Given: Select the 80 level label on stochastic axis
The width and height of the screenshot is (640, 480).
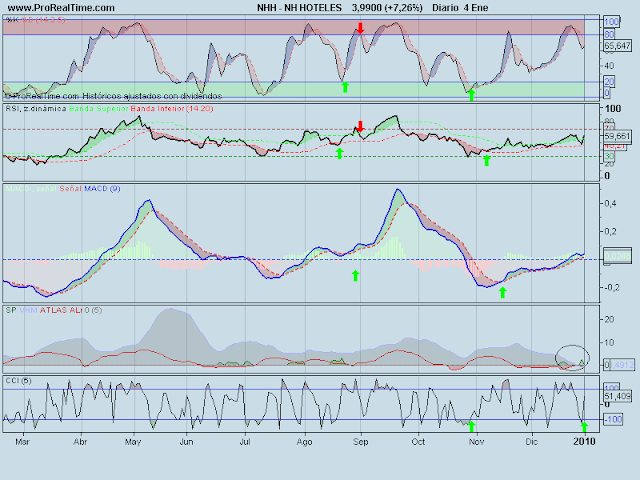Looking at the screenshot, I should pyautogui.click(x=609, y=34).
